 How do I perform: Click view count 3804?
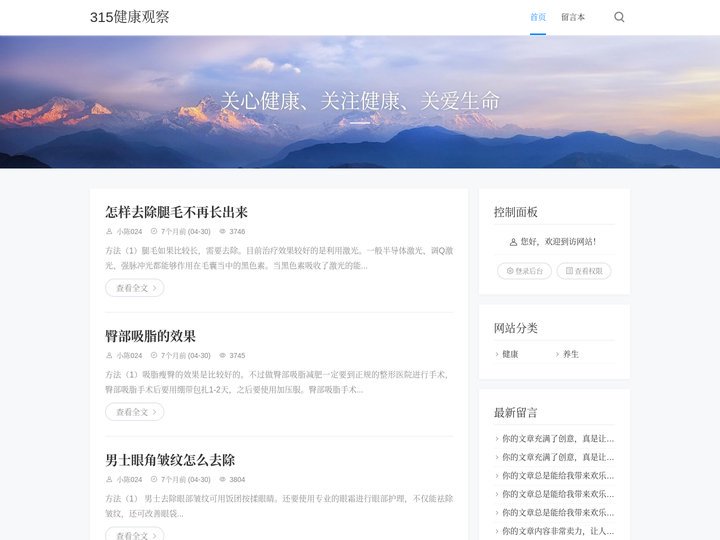click(237, 479)
